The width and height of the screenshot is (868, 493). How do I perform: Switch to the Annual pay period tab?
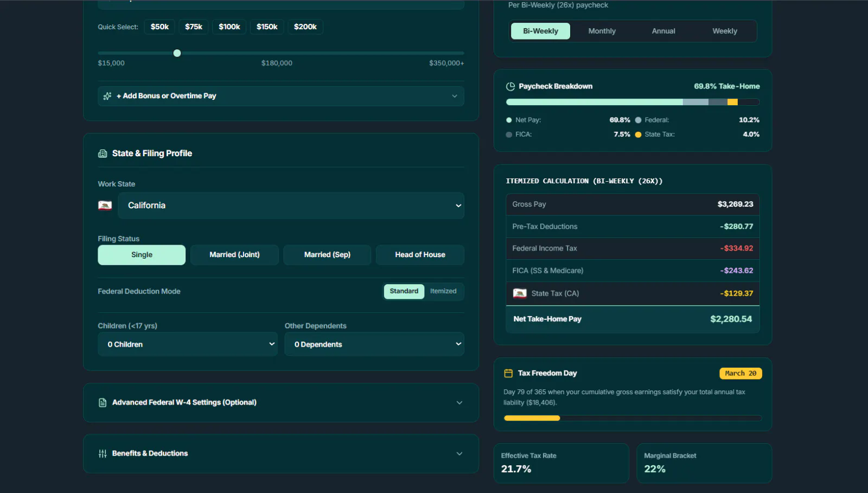click(x=663, y=31)
